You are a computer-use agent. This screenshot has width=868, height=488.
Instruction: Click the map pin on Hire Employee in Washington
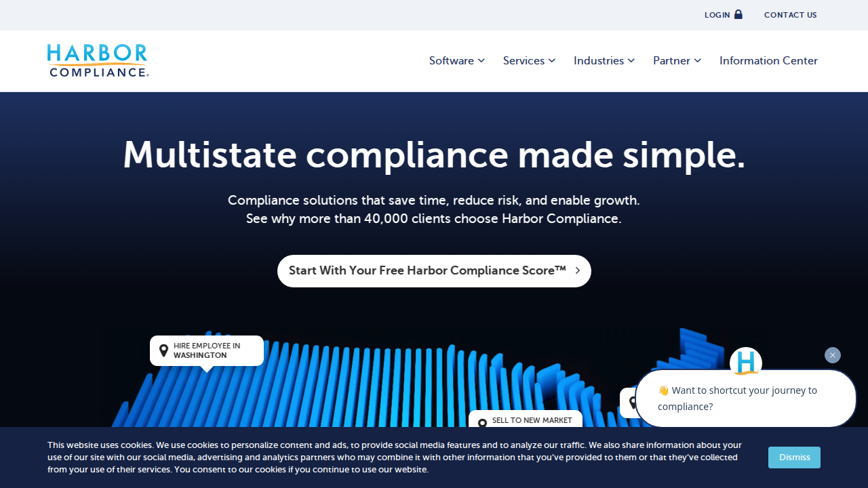pyautogui.click(x=163, y=350)
